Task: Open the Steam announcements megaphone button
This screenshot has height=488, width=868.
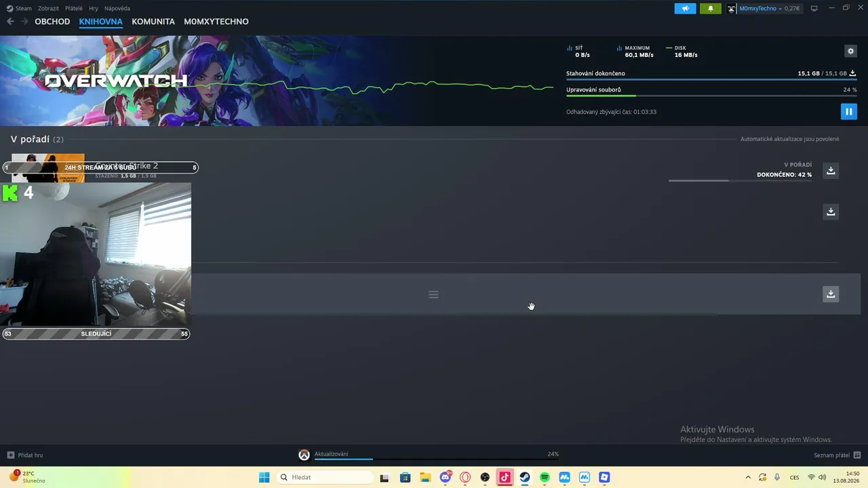Action: pos(685,8)
